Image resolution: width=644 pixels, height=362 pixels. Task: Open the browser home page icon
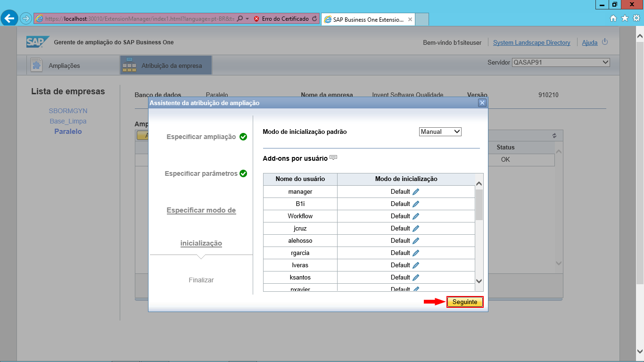pyautogui.click(x=613, y=18)
